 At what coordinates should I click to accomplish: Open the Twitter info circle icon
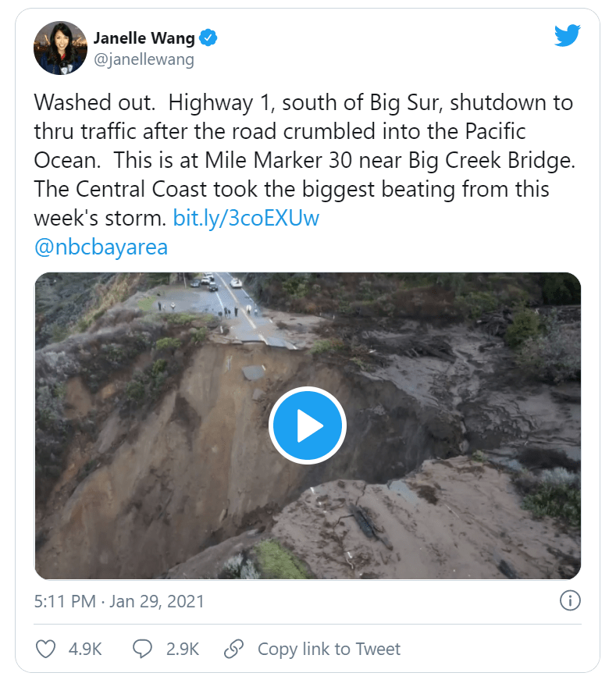[570, 601]
